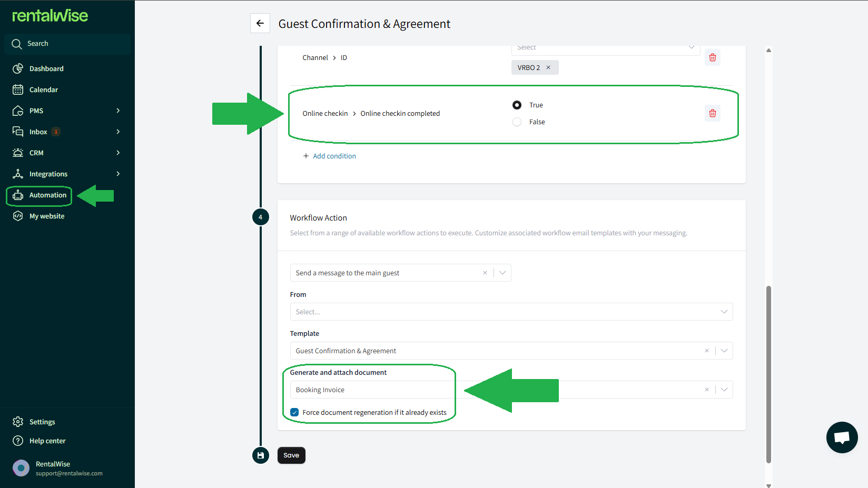
Task: Open the live chat bubble
Action: pyautogui.click(x=842, y=437)
